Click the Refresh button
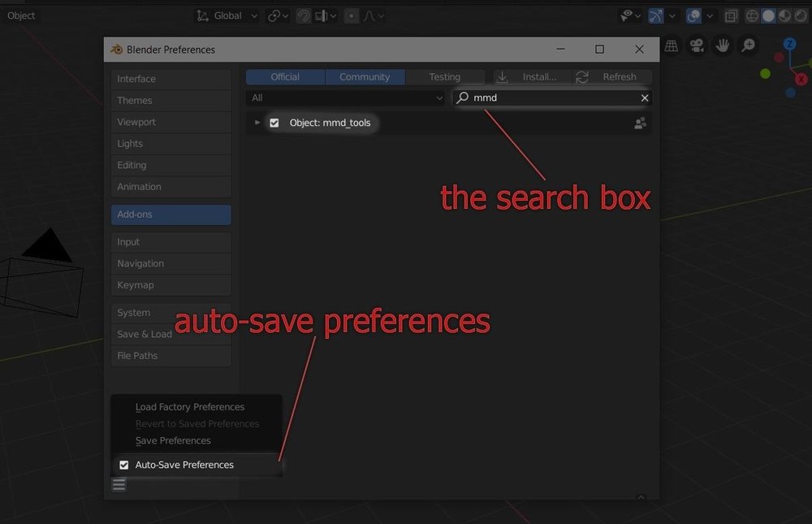812x524 pixels. pos(611,77)
